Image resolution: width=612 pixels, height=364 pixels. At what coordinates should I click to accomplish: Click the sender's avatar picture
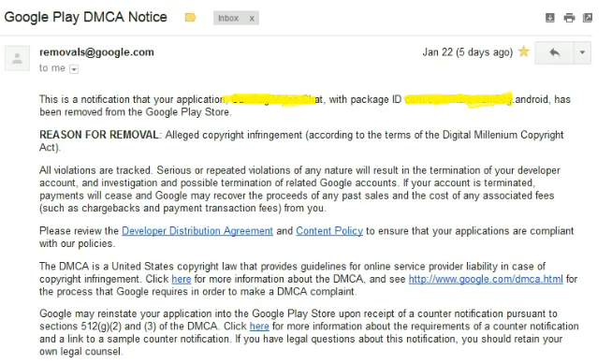coord(17,58)
